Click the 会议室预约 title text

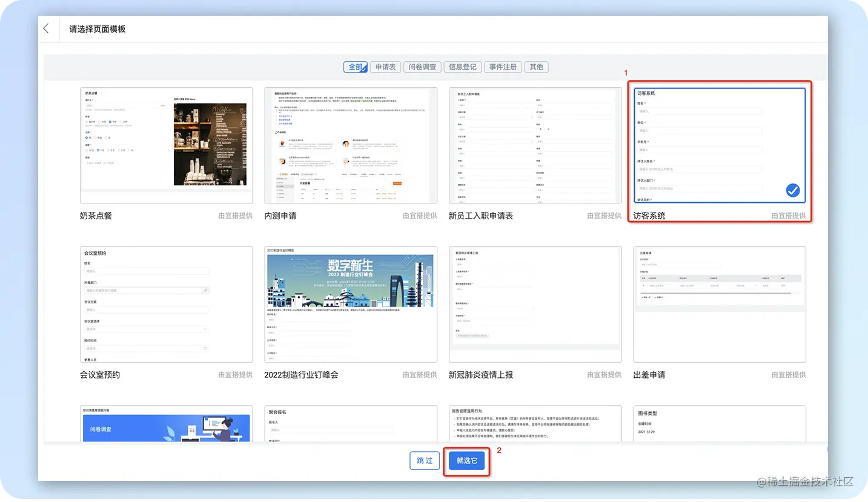pos(100,375)
